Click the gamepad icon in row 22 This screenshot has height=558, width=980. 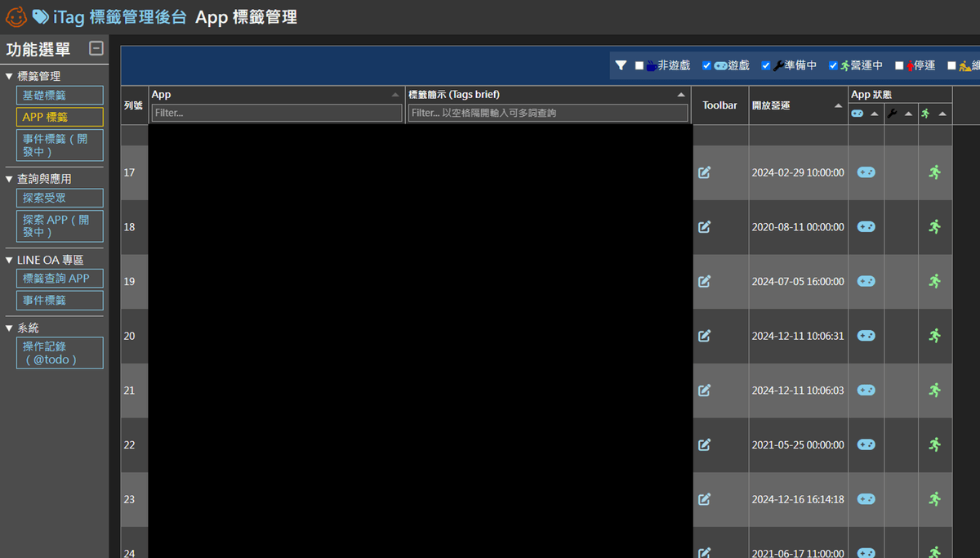(866, 444)
